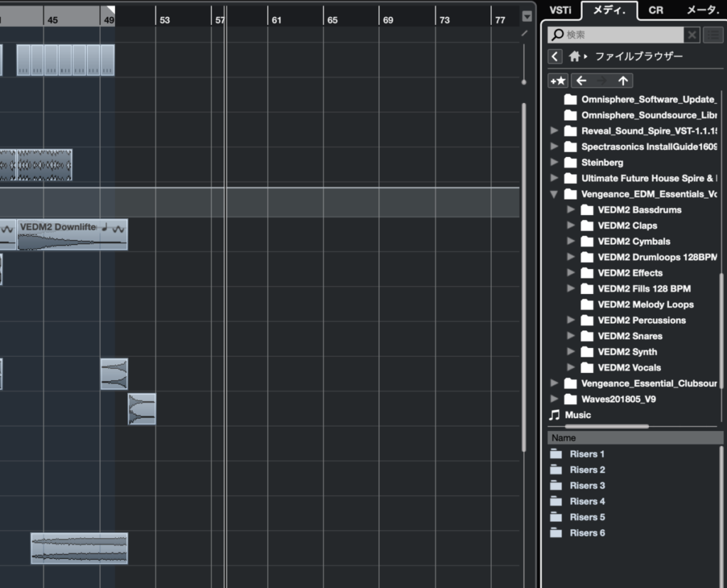This screenshot has height=588, width=727.
Task: Go back using the left arrow navigation button
Action: coord(581,81)
